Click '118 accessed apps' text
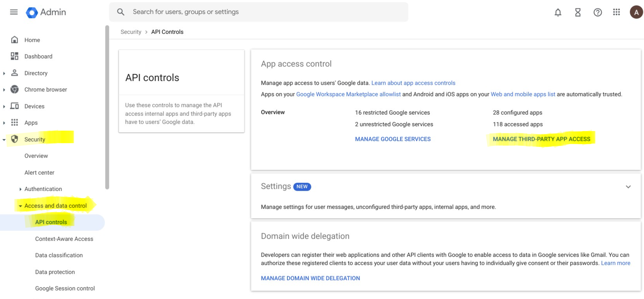 pyautogui.click(x=518, y=124)
